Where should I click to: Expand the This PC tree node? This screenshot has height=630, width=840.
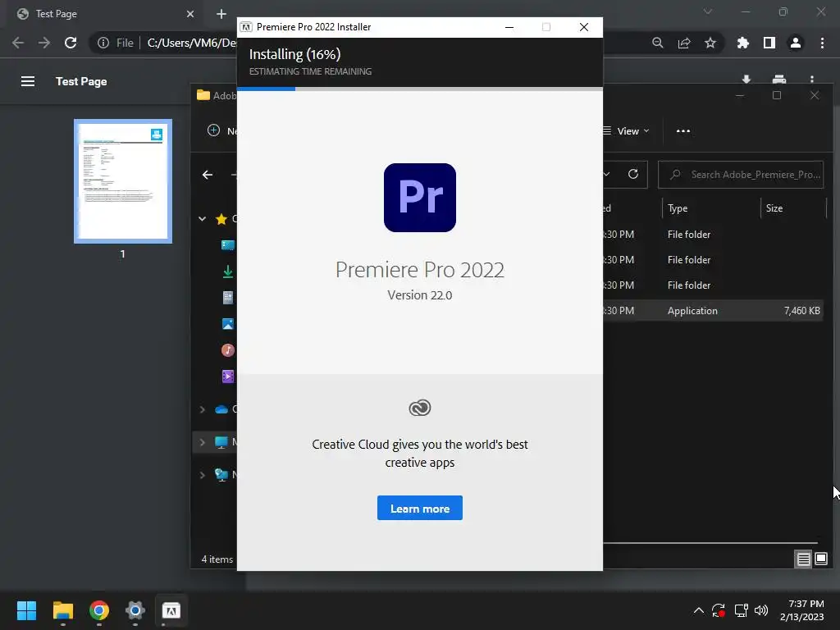(x=202, y=442)
